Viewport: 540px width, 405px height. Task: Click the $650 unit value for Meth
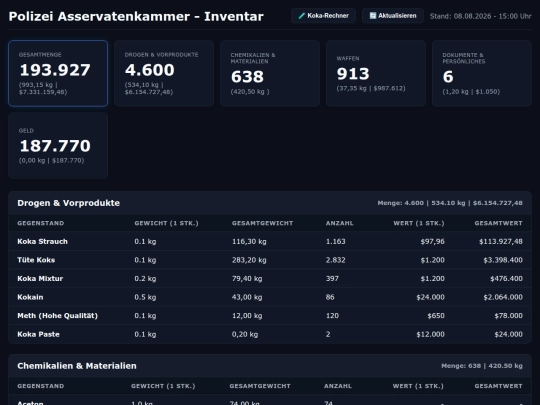point(436,316)
